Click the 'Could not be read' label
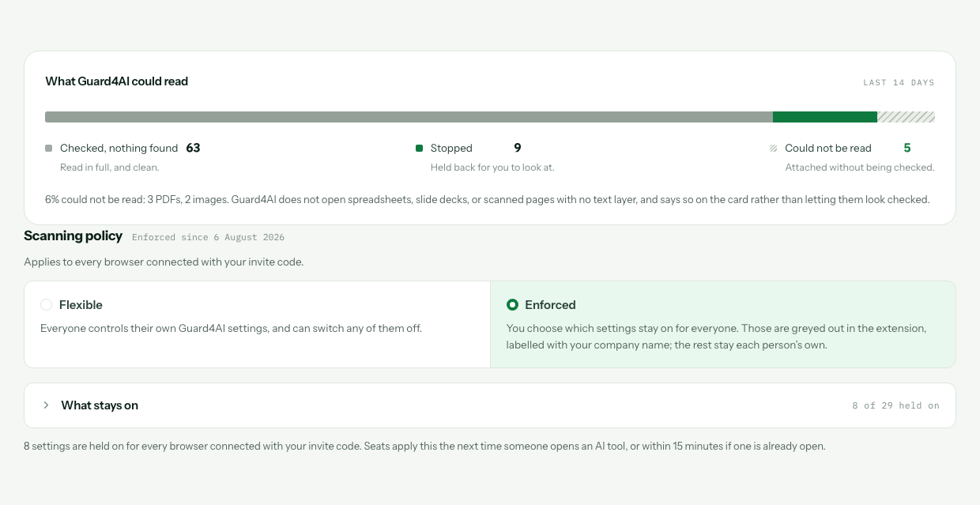This screenshot has width=980, height=505. tap(828, 149)
